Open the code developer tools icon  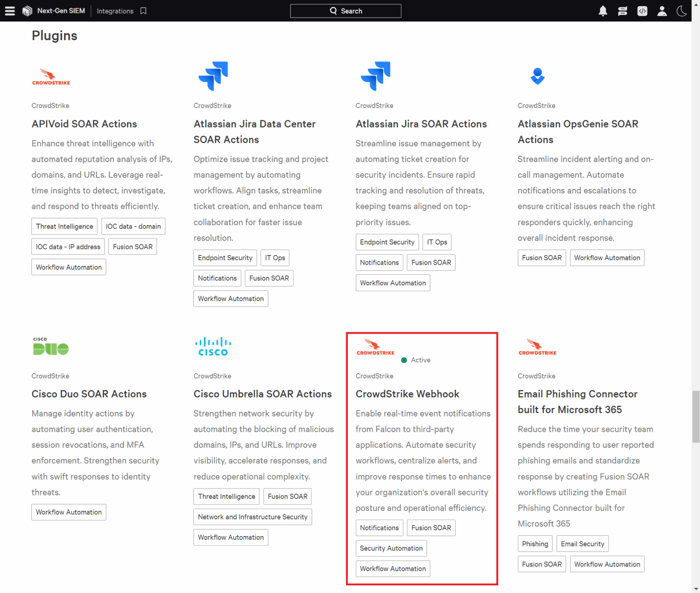[642, 11]
